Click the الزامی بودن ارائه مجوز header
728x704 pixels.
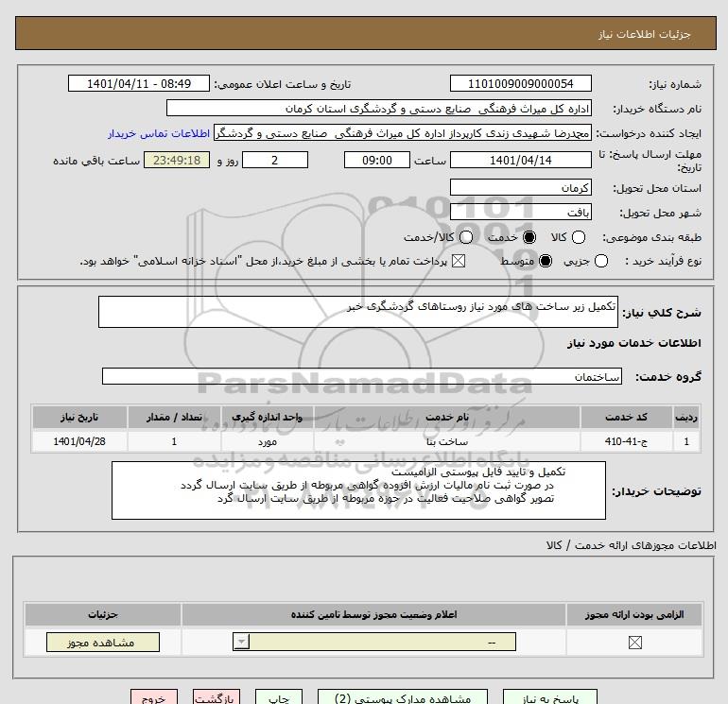[x=634, y=614]
